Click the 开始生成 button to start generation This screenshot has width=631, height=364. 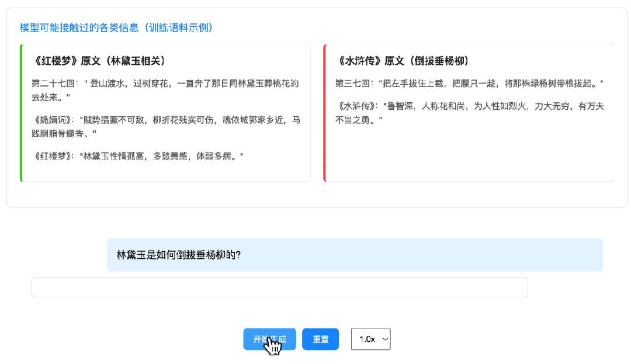(x=269, y=339)
